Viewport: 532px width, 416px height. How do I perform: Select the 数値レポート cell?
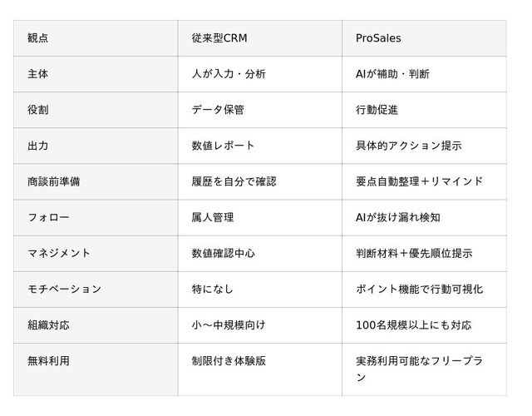point(223,146)
